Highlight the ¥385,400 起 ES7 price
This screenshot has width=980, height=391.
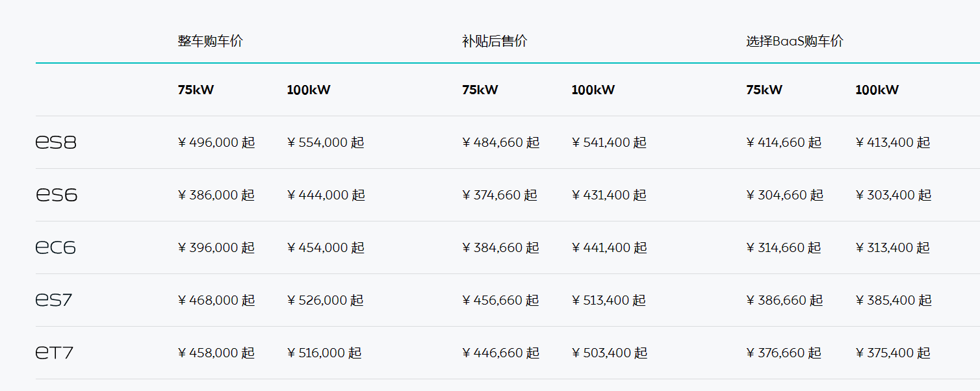click(x=894, y=300)
